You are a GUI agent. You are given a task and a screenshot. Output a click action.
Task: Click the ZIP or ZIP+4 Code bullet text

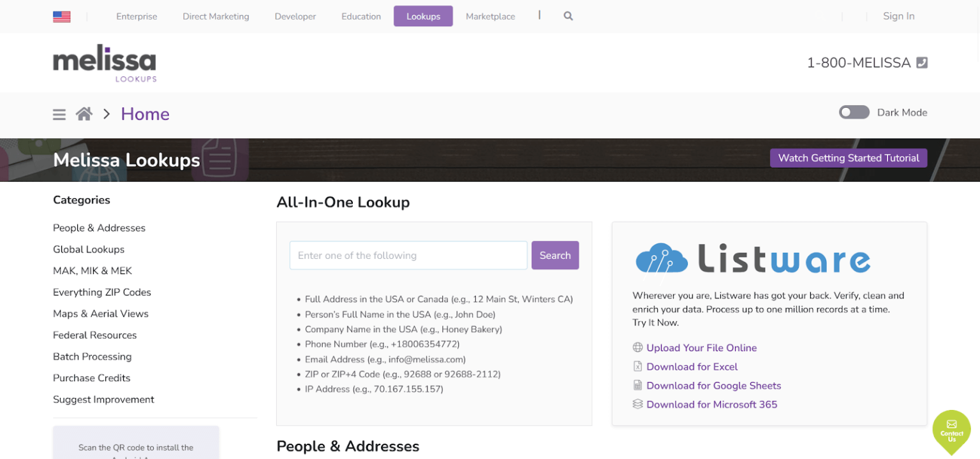(403, 374)
